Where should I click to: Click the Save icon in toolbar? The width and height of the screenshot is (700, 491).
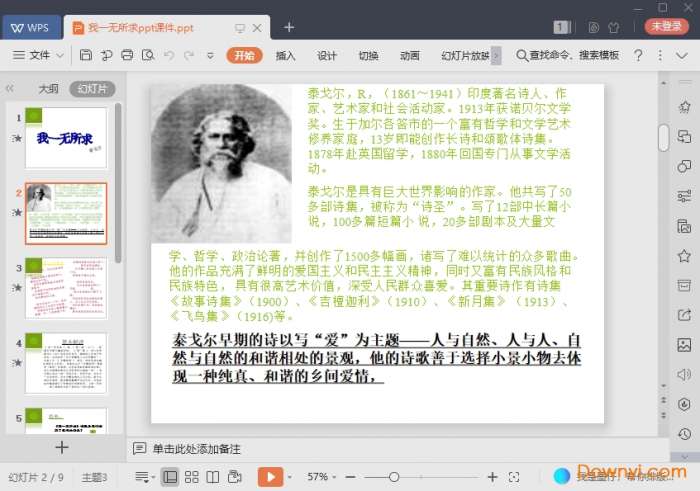point(86,55)
